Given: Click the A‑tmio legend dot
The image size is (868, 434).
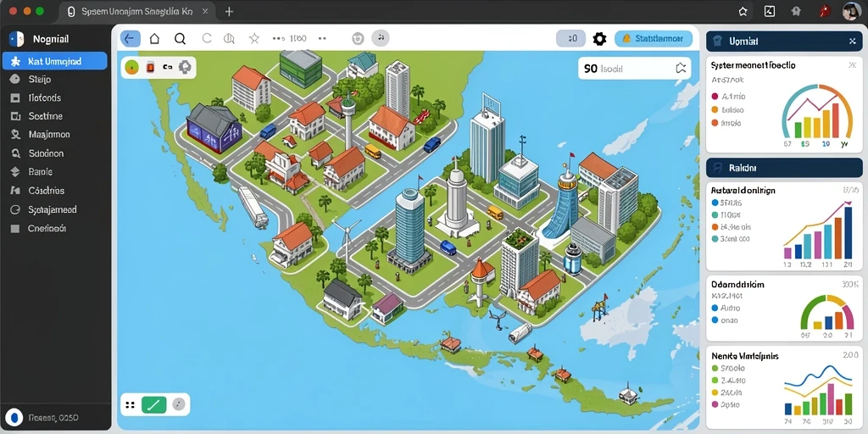Looking at the screenshot, I should point(715,97).
